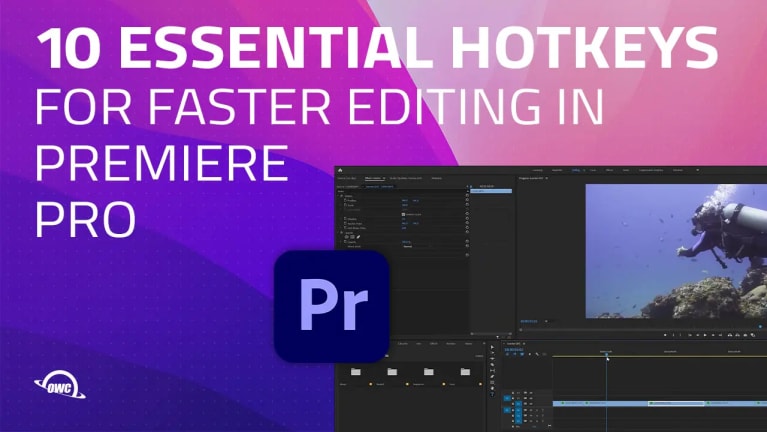Select the Selection tool arrow

click(492, 347)
